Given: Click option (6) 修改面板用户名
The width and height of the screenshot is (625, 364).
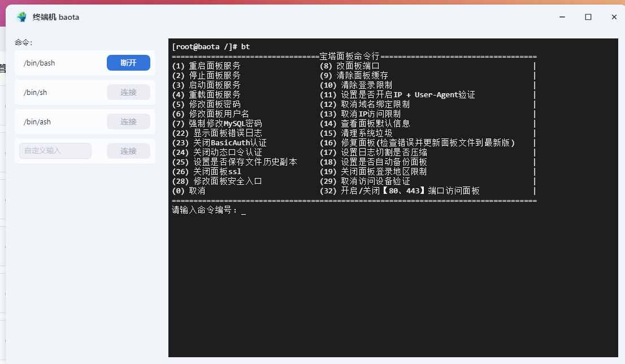Looking at the screenshot, I should click(x=210, y=114).
